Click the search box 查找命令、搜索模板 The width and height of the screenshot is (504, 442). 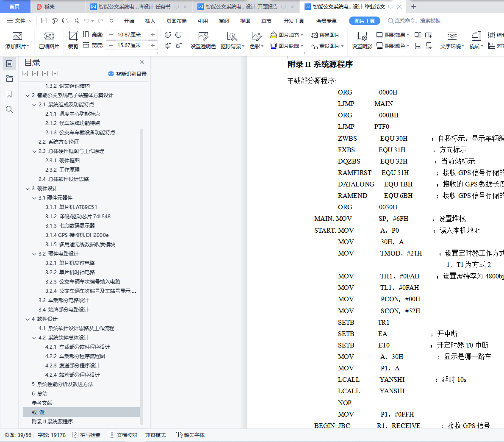click(x=414, y=21)
